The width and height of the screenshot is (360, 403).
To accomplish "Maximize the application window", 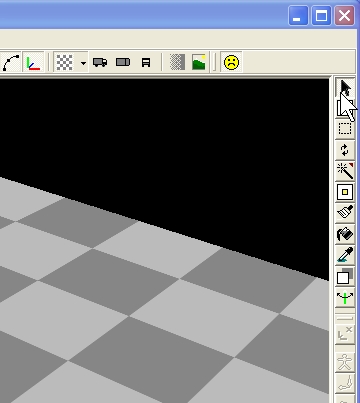I will pyautogui.click(x=321, y=15).
